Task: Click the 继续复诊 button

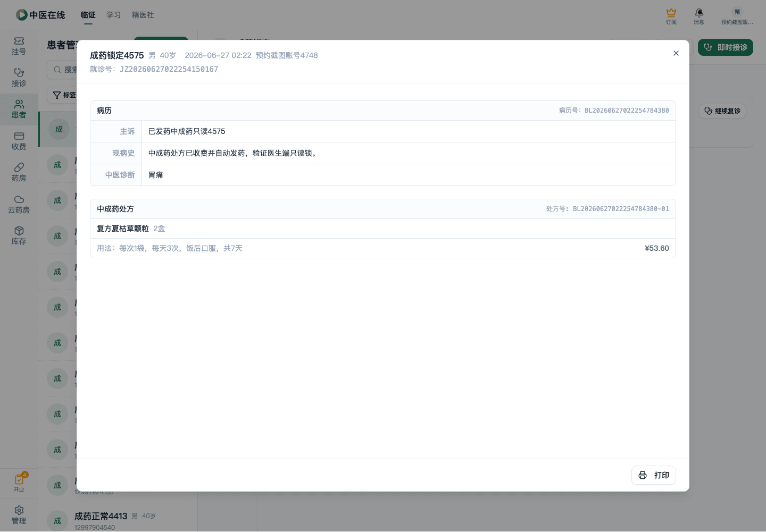Action: [x=722, y=111]
